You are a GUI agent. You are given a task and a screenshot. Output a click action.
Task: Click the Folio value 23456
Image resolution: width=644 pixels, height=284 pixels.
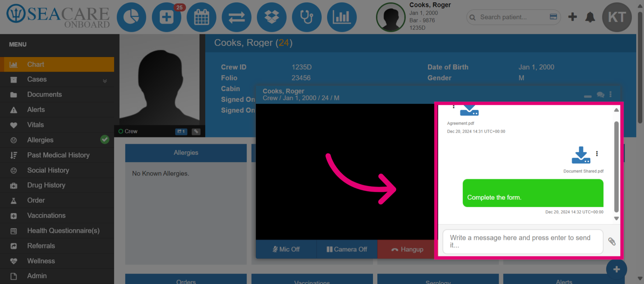(x=301, y=78)
